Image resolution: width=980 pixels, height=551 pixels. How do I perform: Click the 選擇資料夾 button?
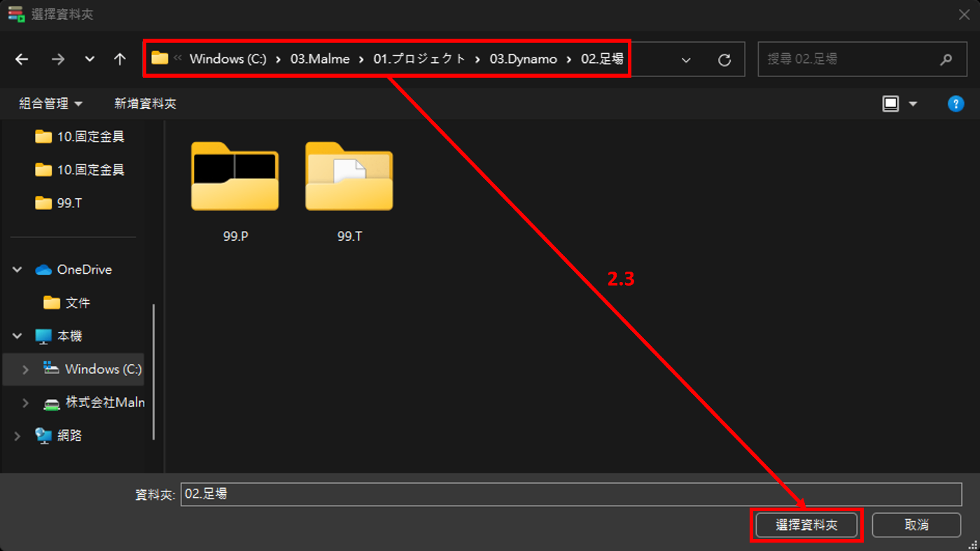806,524
